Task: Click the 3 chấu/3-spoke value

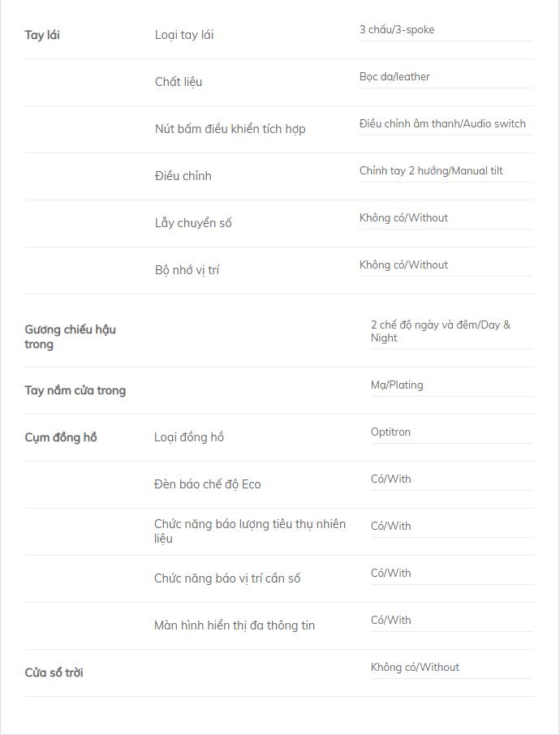Action: (397, 29)
